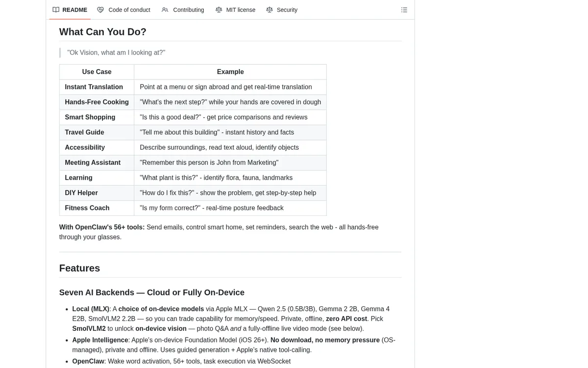
Task: Click the README book icon
Action: click(56, 10)
